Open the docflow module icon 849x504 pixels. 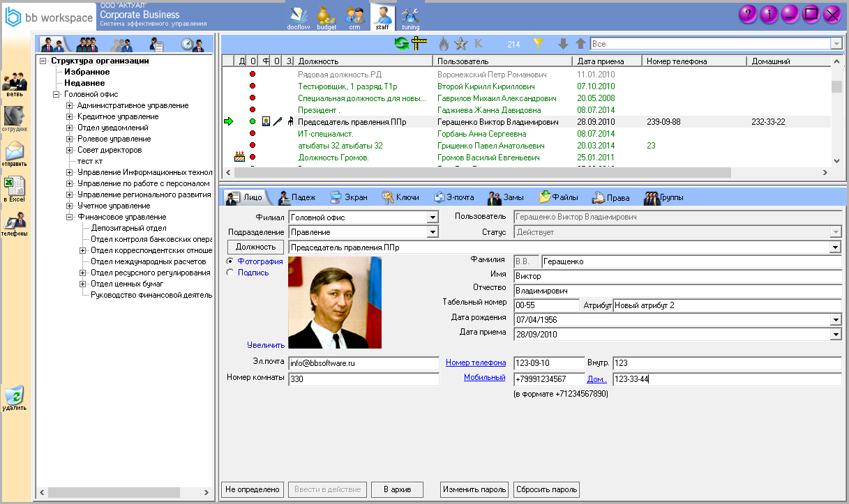298,16
